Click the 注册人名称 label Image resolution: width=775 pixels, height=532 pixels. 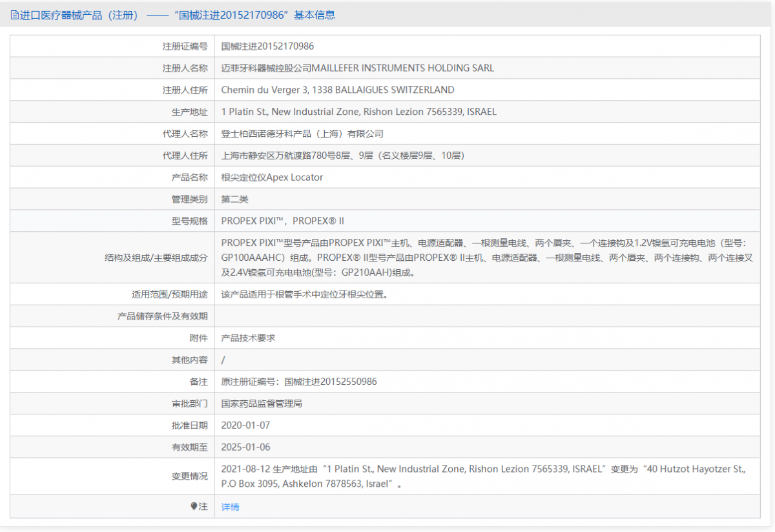click(x=185, y=68)
